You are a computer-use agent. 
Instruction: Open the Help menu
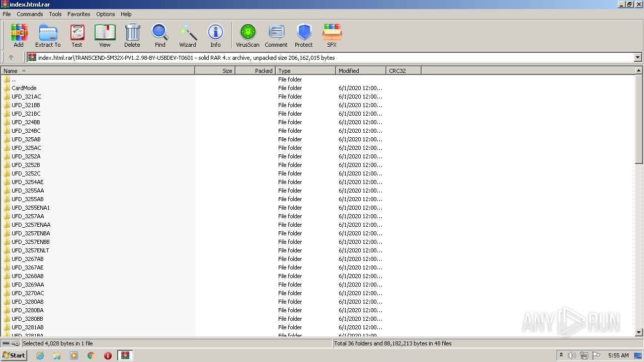(126, 14)
